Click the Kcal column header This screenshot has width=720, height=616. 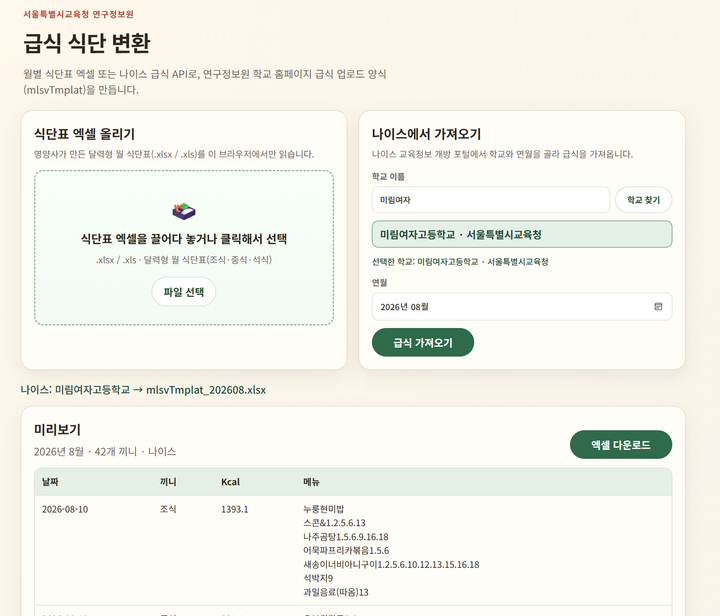click(x=231, y=482)
